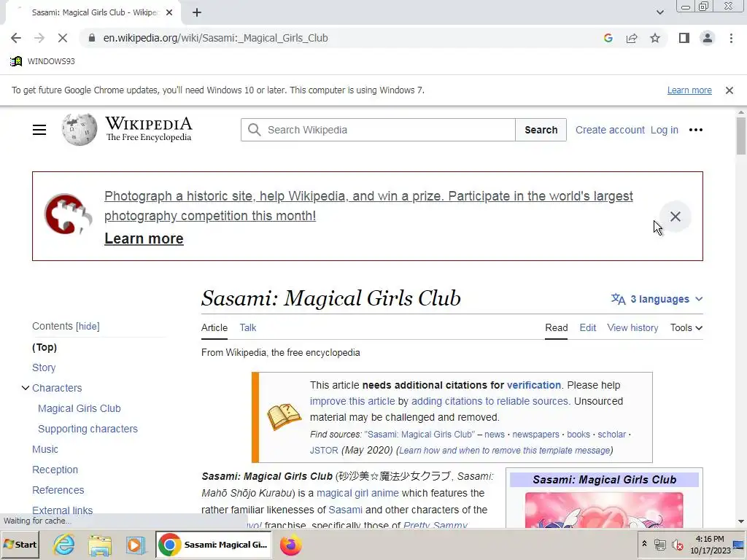The width and height of the screenshot is (747, 560).
Task: Open Wikipedia main hamburger menu
Action: (39, 130)
